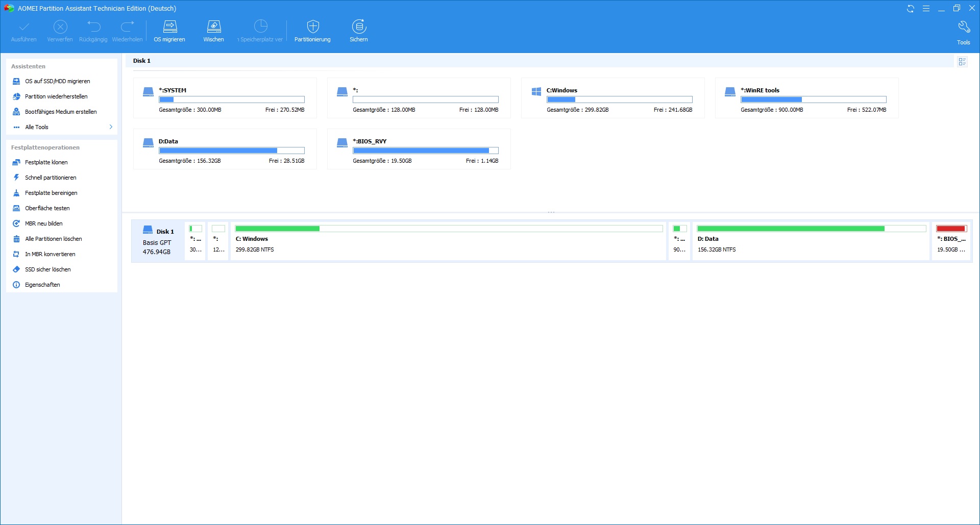The width and height of the screenshot is (980, 525).
Task: Open the Tools wrench menu
Action: coord(964,33)
